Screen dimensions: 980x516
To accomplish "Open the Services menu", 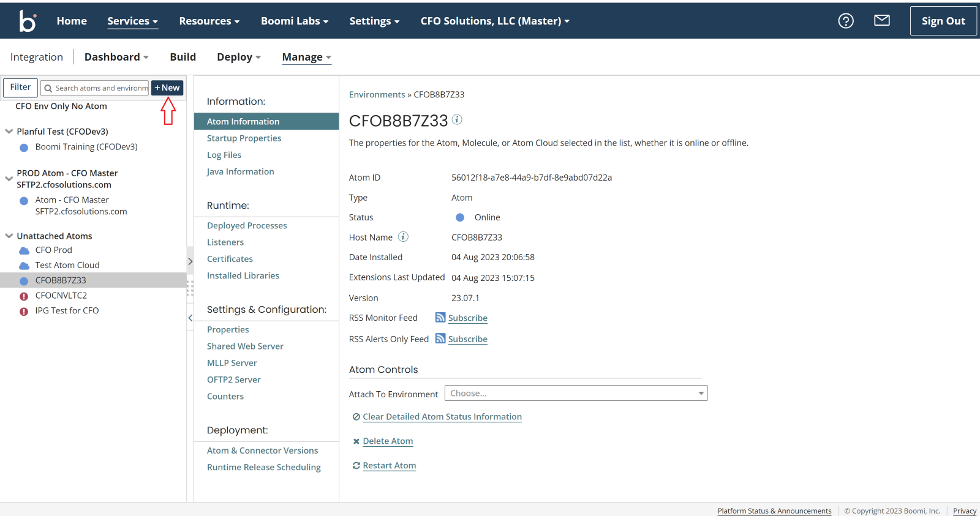I will point(132,21).
